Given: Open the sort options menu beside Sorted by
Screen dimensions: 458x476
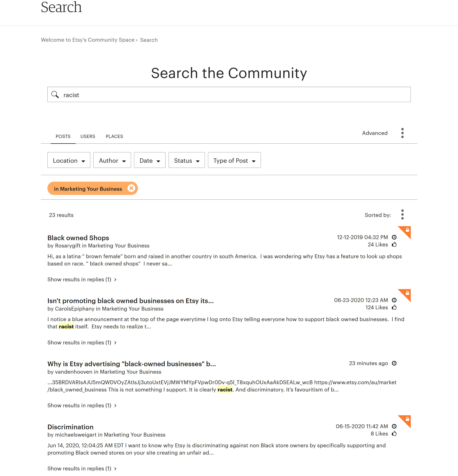Looking at the screenshot, I should click(402, 214).
